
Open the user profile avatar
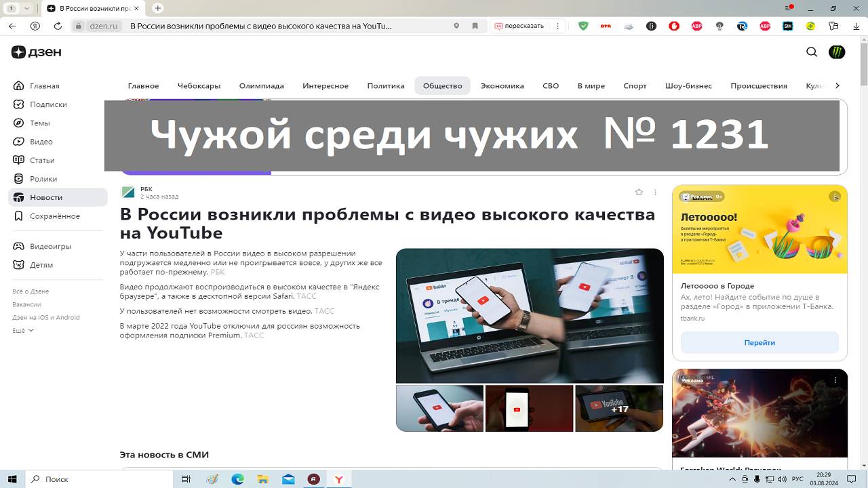(x=837, y=52)
